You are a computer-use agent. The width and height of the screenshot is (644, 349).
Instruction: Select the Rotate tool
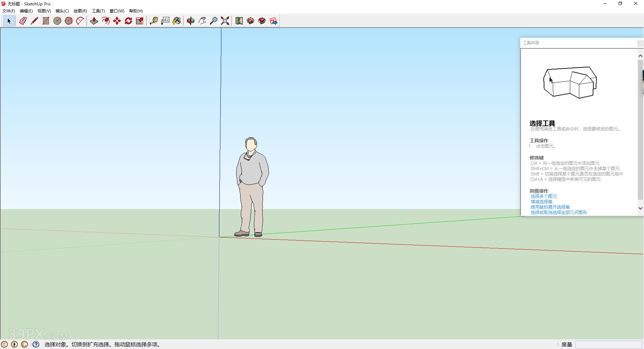pos(128,21)
